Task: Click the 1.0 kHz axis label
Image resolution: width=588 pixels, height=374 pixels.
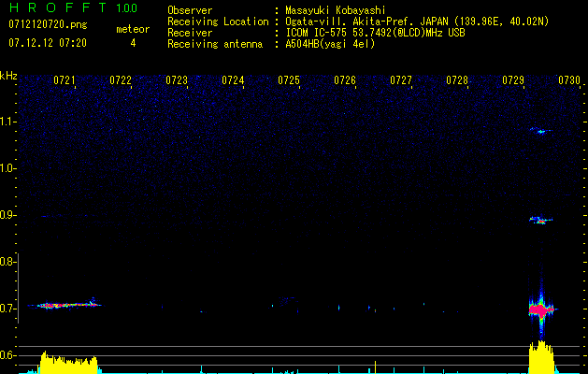Action: click(7, 168)
